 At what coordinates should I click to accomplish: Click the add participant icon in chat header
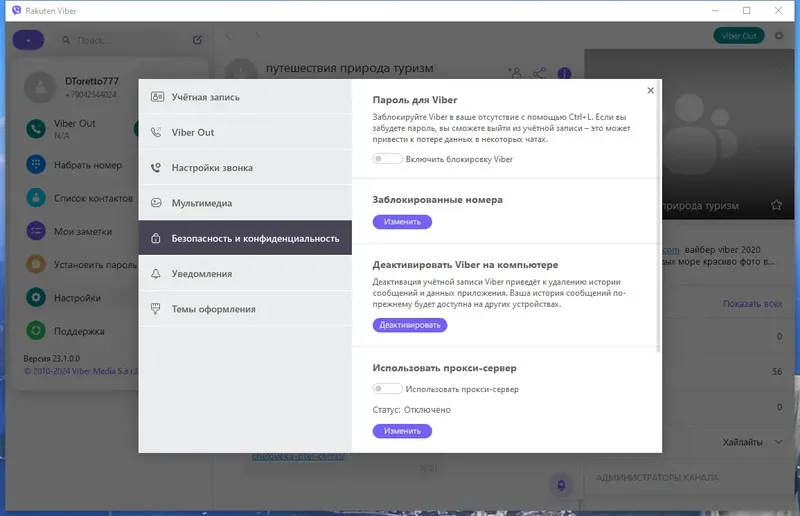[x=515, y=73]
